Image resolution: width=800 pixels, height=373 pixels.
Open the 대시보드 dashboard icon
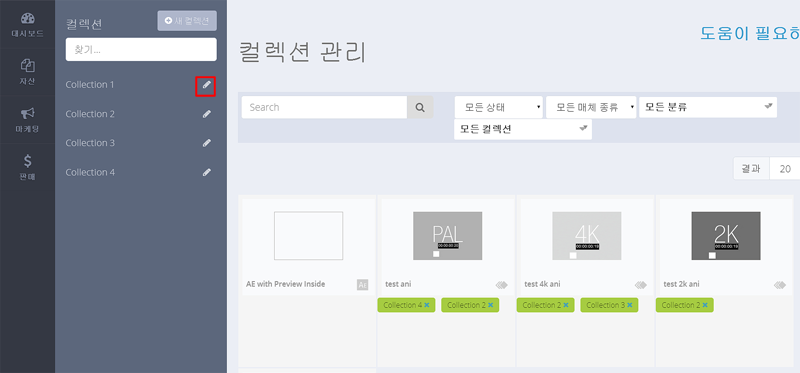coord(28,19)
